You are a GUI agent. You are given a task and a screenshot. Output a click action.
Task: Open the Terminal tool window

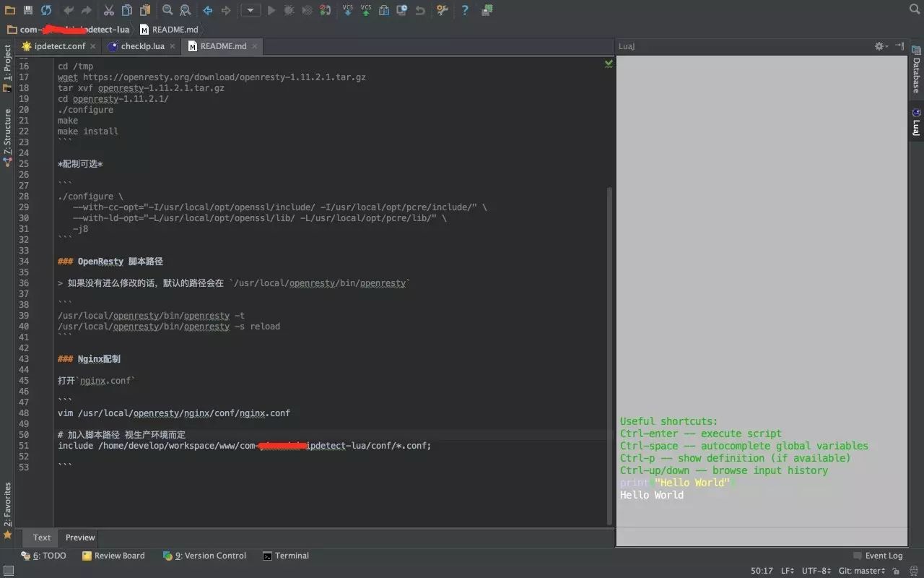[286, 556]
